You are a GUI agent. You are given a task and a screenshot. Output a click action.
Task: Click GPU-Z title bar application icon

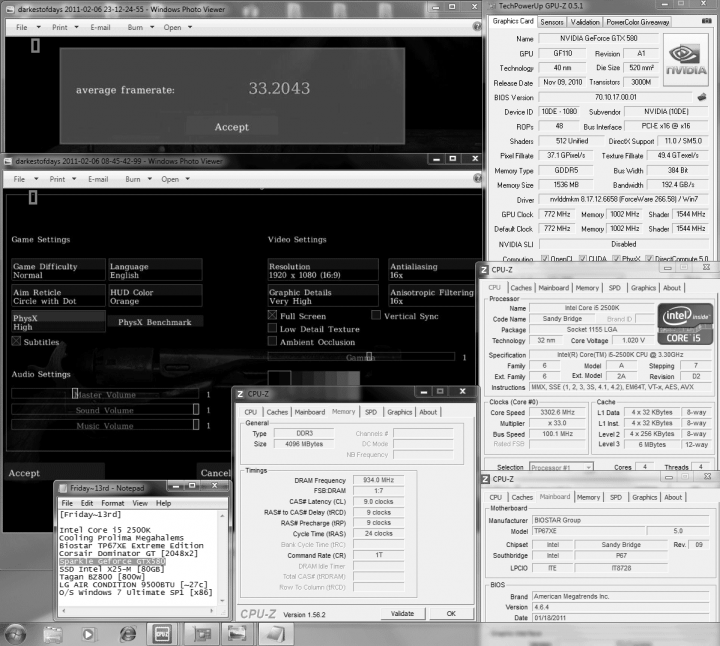pyautogui.click(x=492, y=6)
